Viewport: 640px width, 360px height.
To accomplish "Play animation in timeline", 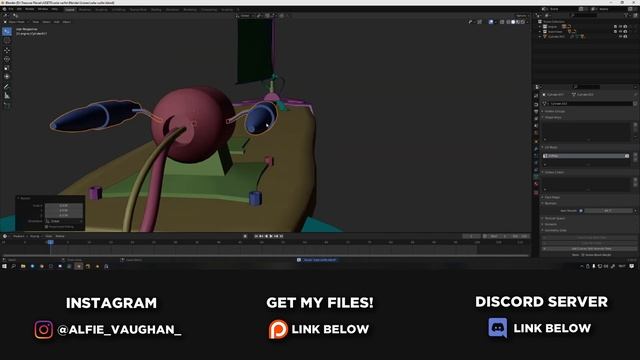I will click(x=271, y=236).
